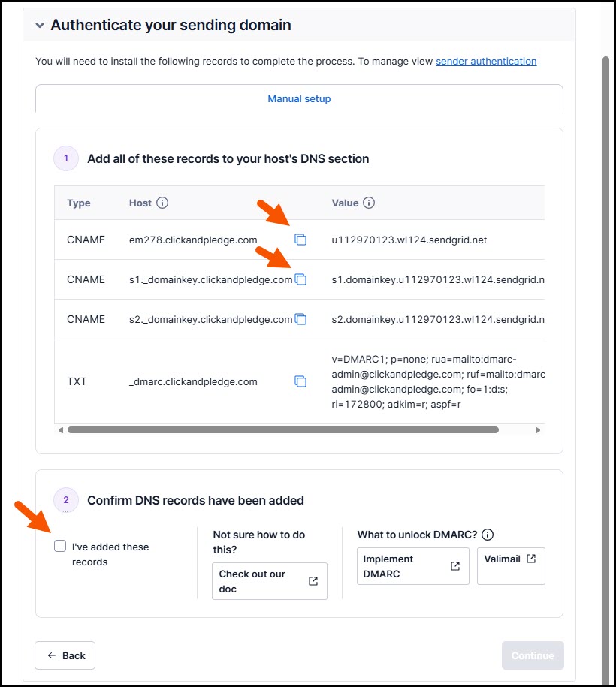Click the DNS table horizontal scrollbar
This screenshot has width=616, height=687.
282,430
